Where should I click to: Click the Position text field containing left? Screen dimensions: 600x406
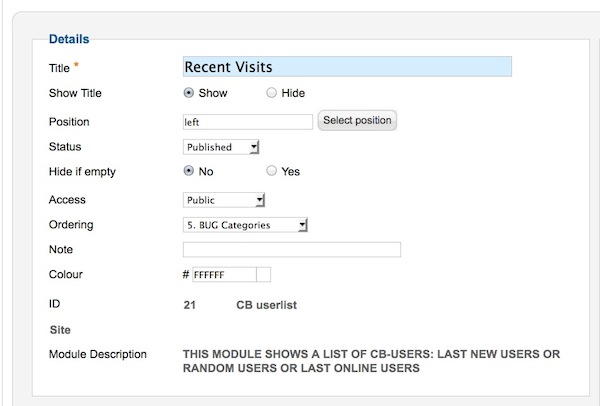point(248,122)
